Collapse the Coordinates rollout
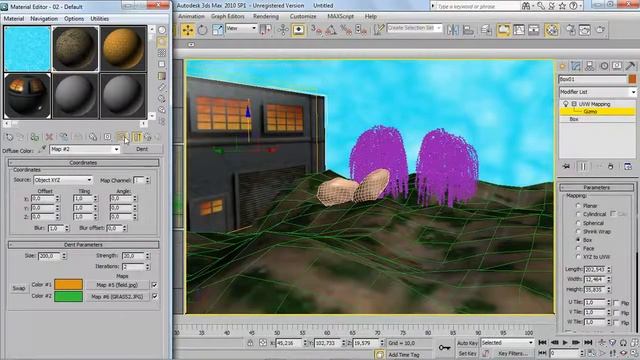 (83, 162)
